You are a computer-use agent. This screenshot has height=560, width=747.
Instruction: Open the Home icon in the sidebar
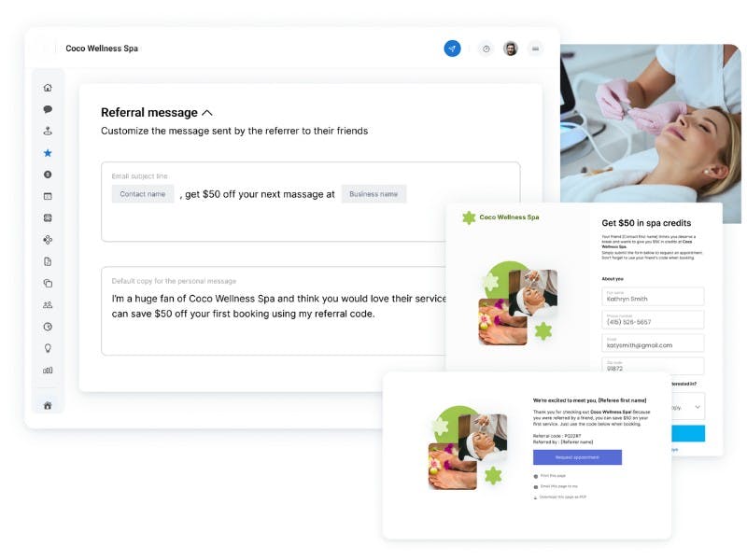coord(46,89)
